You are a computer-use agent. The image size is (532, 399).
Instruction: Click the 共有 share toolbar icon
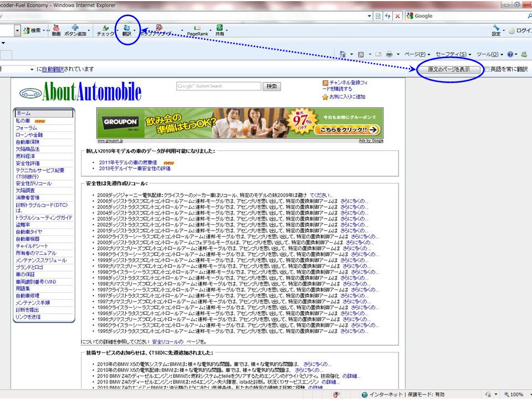click(x=219, y=28)
